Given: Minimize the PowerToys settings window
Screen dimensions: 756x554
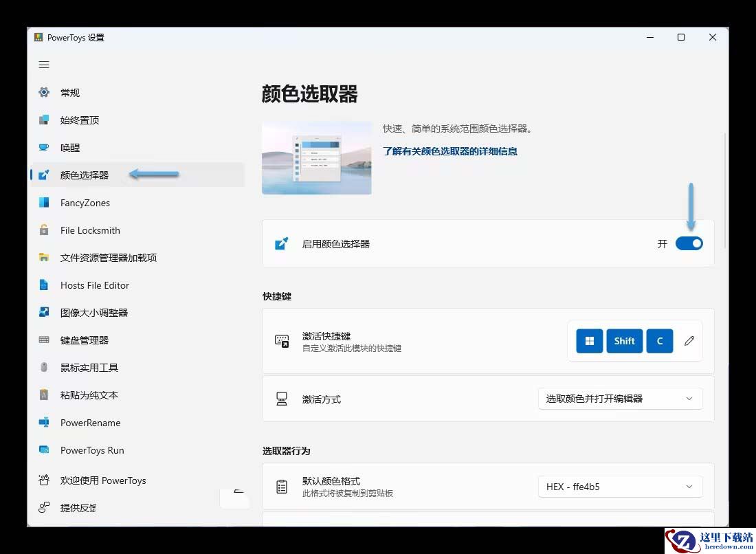Looking at the screenshot, I should (x=650, y=37).
